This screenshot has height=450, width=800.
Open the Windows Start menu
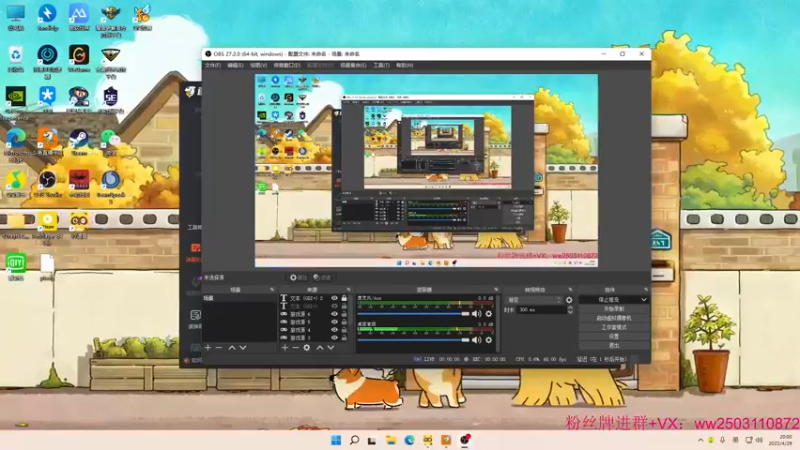pos(336,440)
